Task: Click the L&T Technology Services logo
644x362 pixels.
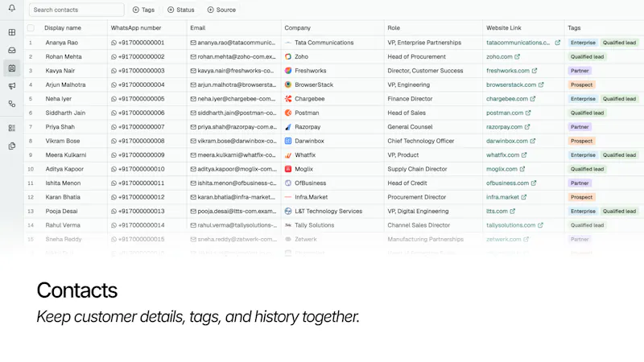Action: click(x=288, y=212)
